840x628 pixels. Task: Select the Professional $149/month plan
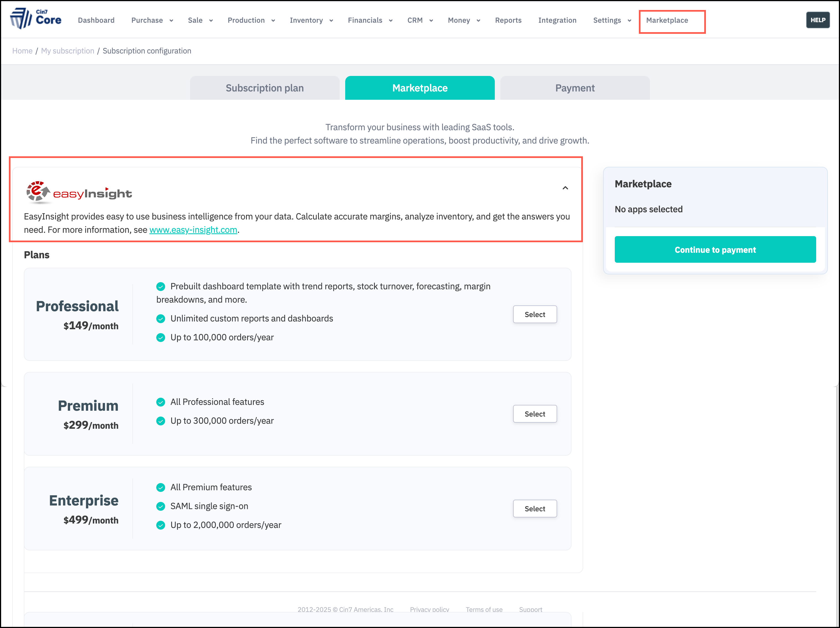tap(534, 315)
